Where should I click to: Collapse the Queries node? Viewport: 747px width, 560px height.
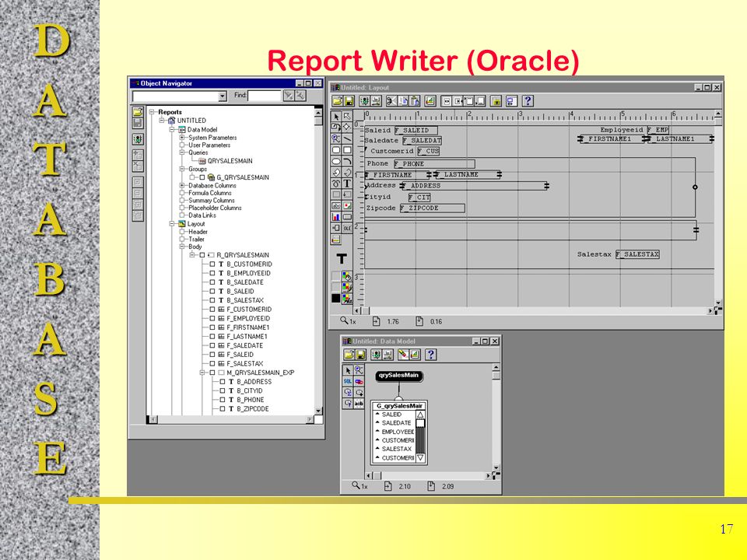(x=182, y=153)
